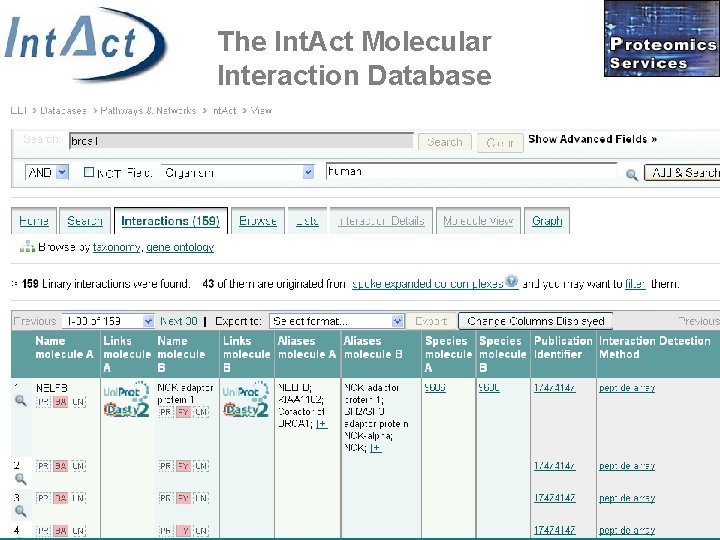Viewport: 720px width, 540px height.
Task: Click the Human organism value field
Action: tap(471, 171)
